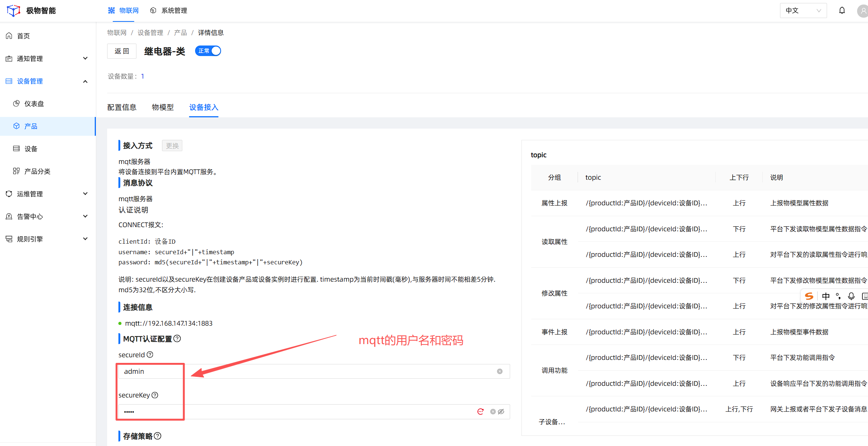Open the 中文 language dropdown
The width and height of the screenshot is (868, 446).
[x=803, y=11]
